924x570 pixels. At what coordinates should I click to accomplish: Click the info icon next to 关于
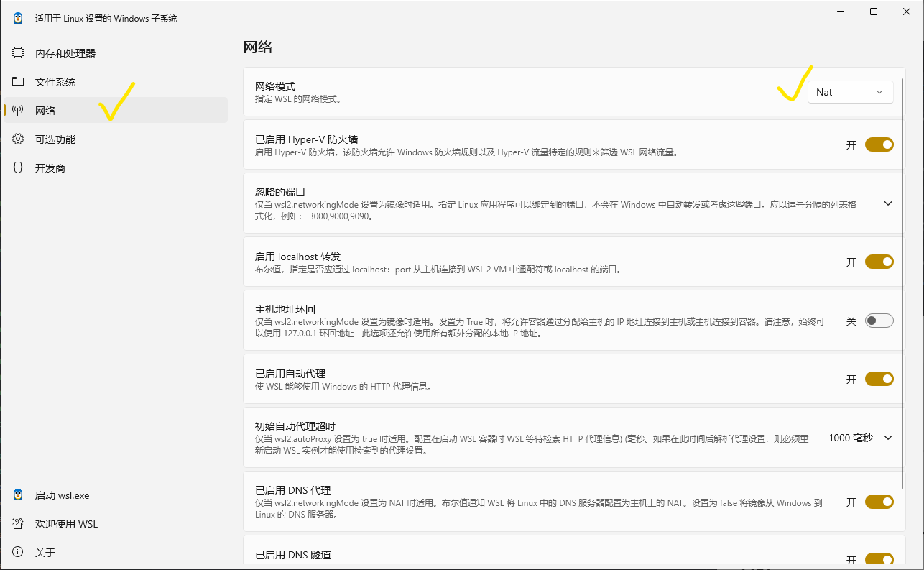tap(19, 553)
